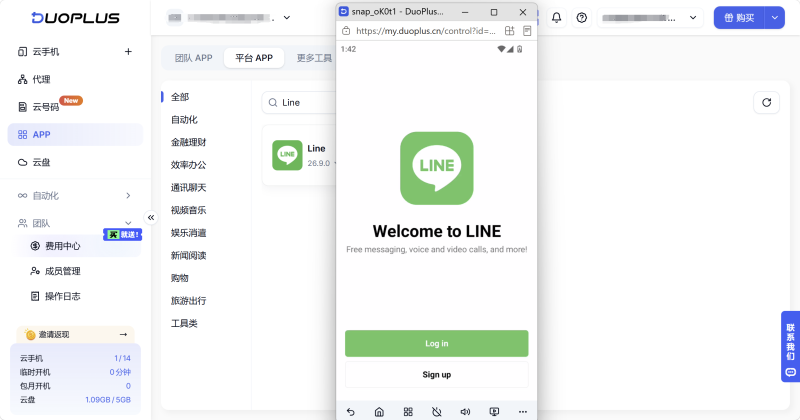Click the grid-plus icon in address bar

pos(509,31)
